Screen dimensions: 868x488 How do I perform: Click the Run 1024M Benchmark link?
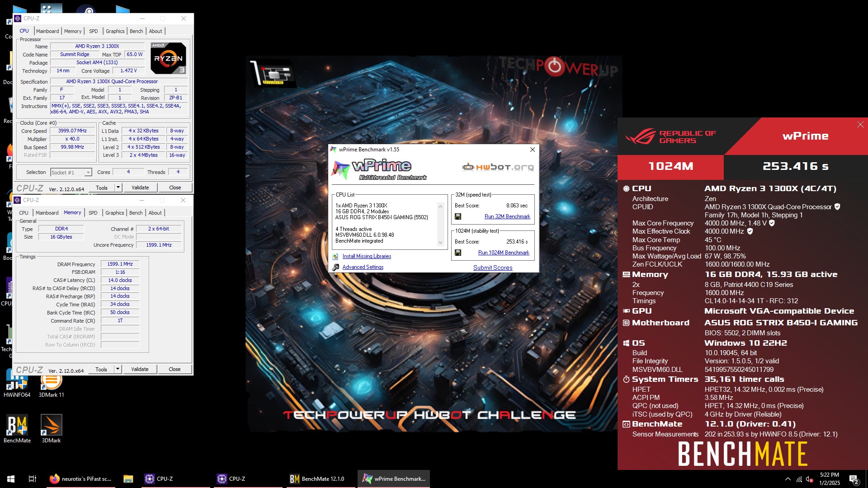tap(504, 253)
